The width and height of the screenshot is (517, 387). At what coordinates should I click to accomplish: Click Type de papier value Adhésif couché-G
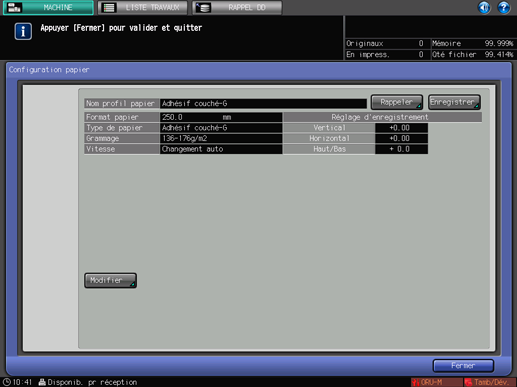click(x=221, y=128)
